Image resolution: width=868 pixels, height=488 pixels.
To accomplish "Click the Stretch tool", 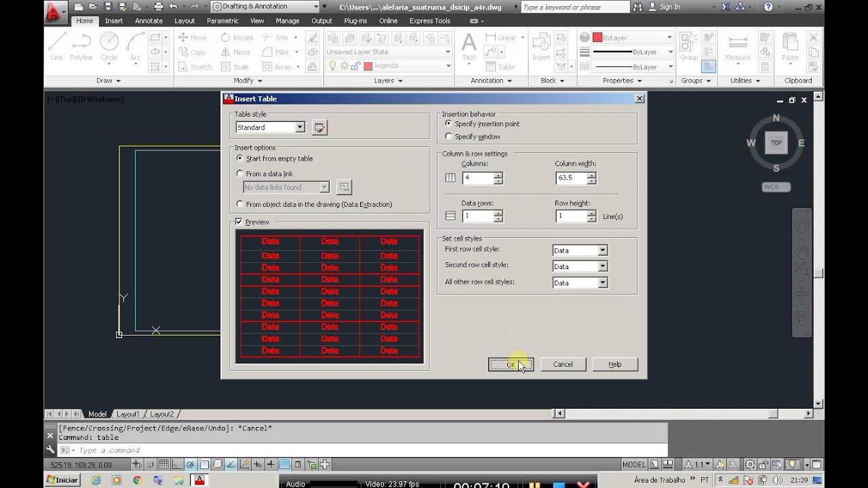I will (x=195, y=67).
